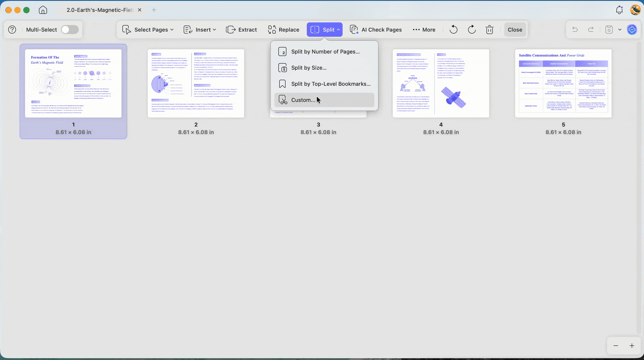Expand the save options arrow
This screenshot has height=360, width=644.
click(620, 30)
